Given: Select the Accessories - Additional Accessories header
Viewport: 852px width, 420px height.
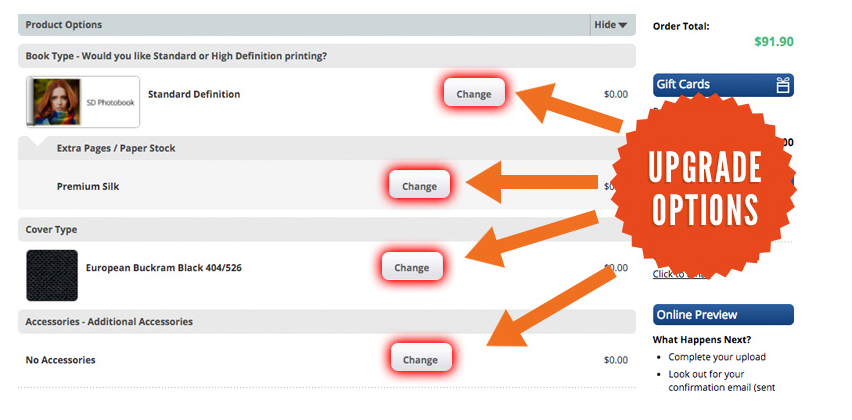Looking at the screenshot, I should coord(109,322).
